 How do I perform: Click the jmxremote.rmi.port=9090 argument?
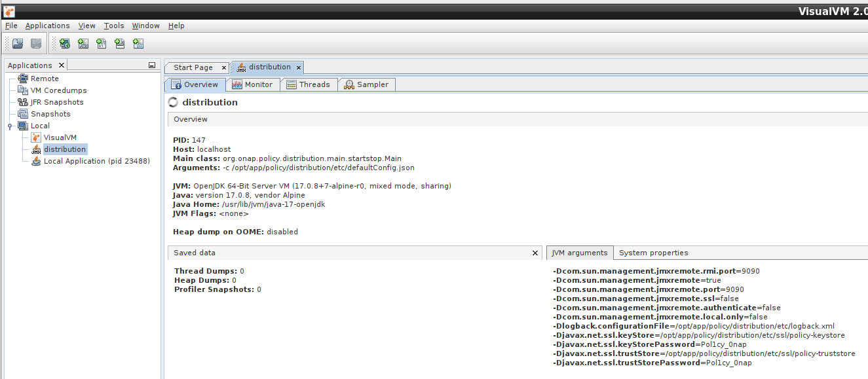tap(656, 271)
